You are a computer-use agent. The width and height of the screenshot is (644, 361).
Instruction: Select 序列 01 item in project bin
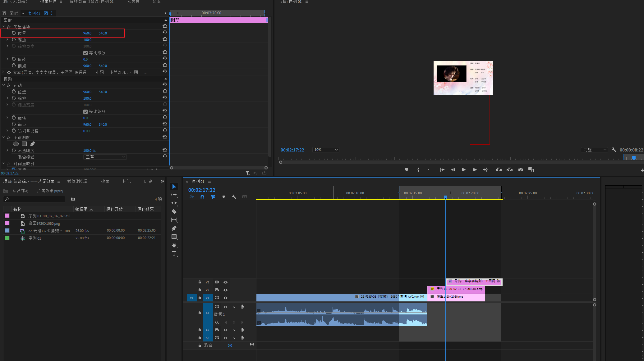(x=34, y=238)
